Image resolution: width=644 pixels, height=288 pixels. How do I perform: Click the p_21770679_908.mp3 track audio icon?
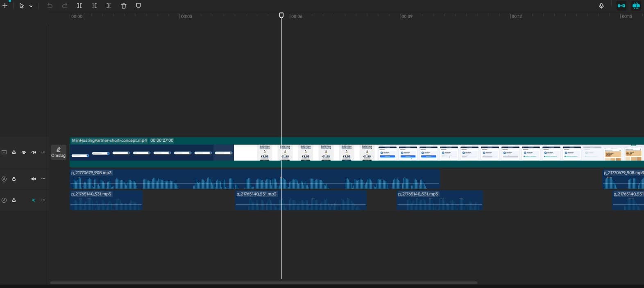tap(4, 179)
